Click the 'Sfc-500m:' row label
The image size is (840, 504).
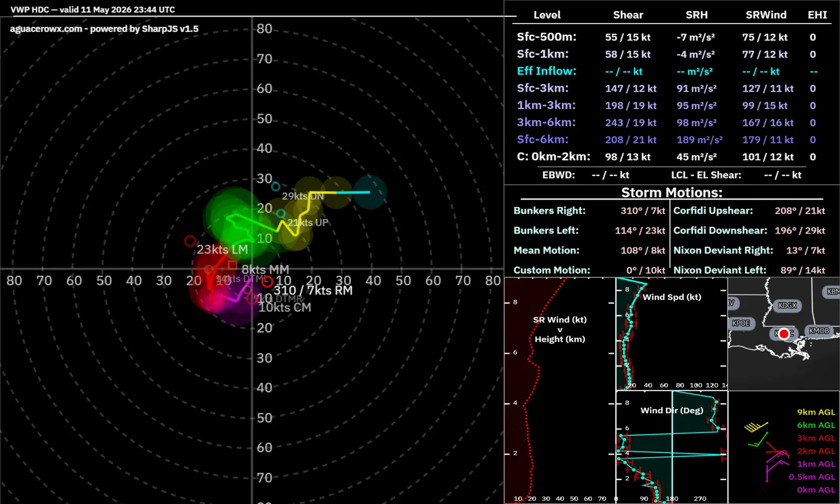tap(547, 37)
